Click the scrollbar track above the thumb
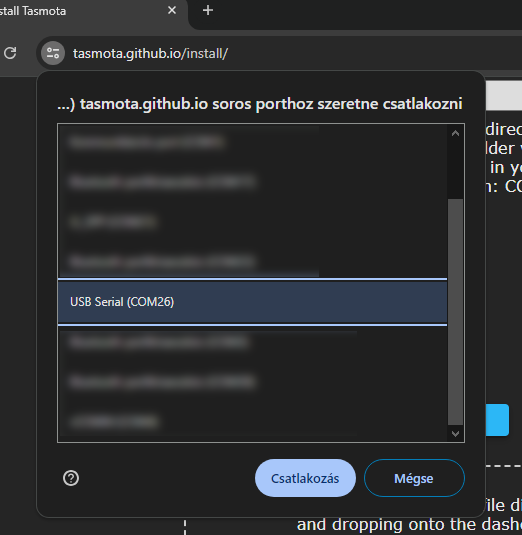 (455, 170)
